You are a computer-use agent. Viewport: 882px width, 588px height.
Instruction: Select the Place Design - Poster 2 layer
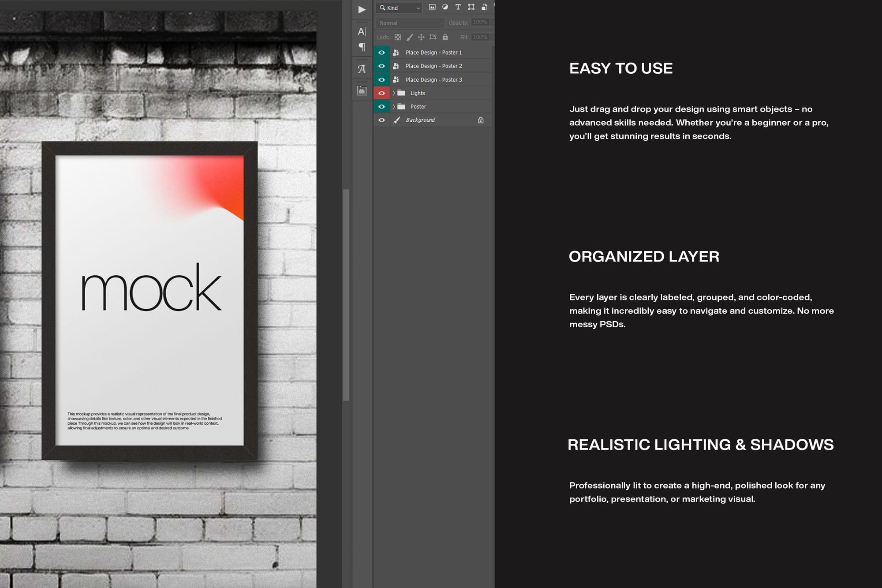point(434,66)
